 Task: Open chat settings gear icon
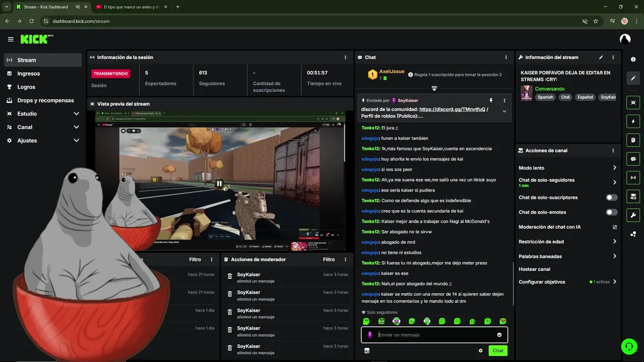pos(480,350)
